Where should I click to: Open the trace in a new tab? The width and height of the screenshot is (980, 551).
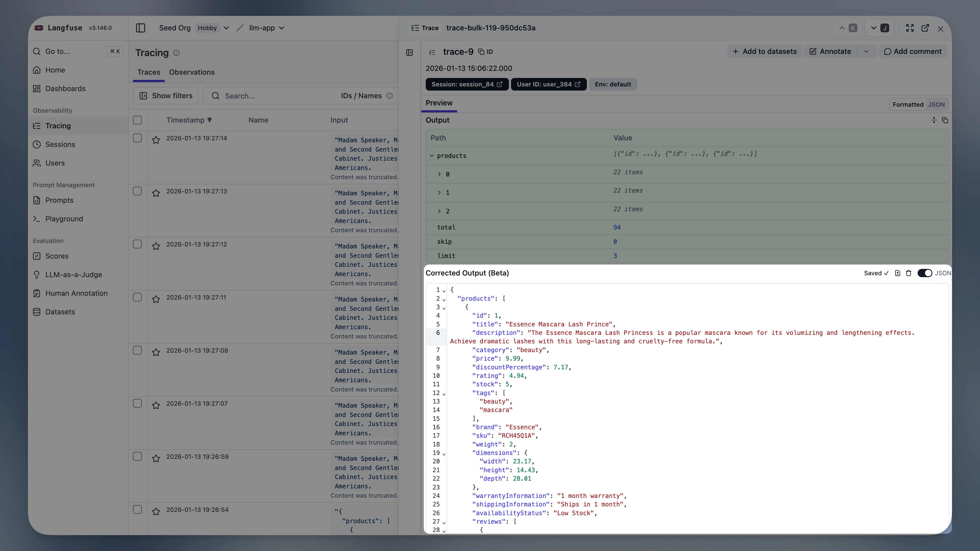[925, 28]
